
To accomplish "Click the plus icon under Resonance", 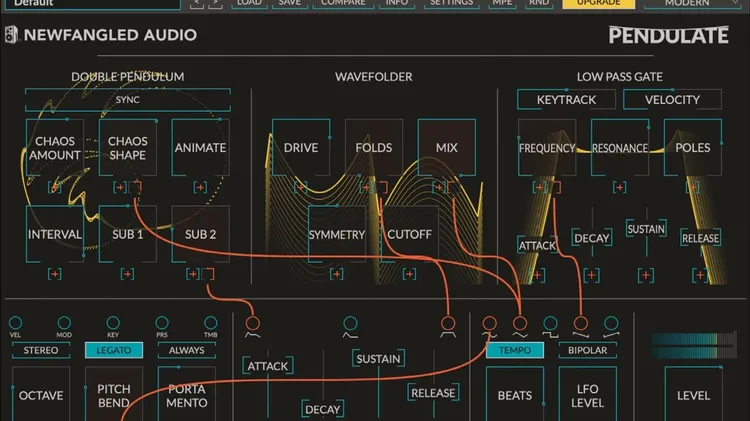I will tap(619, 187).
